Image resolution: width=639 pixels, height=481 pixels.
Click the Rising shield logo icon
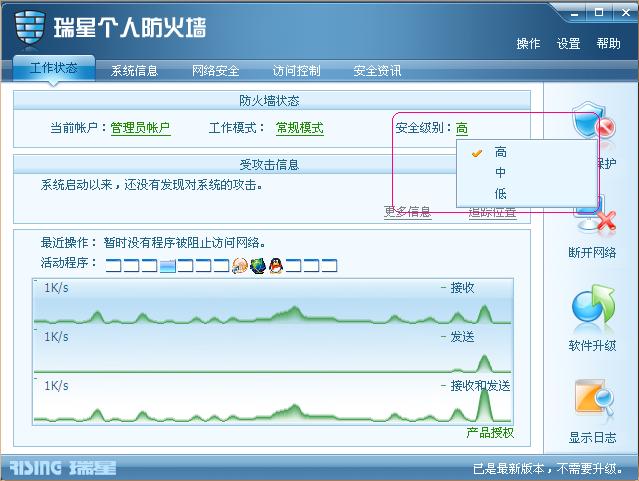coord(29,28)
